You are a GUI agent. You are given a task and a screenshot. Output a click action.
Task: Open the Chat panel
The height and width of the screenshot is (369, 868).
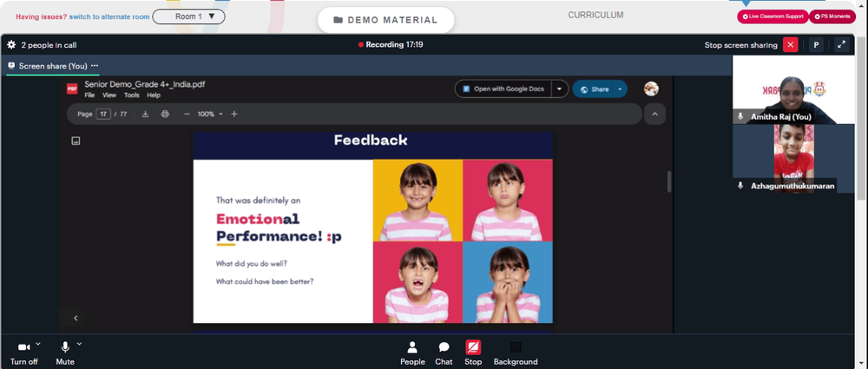(444, 353)
